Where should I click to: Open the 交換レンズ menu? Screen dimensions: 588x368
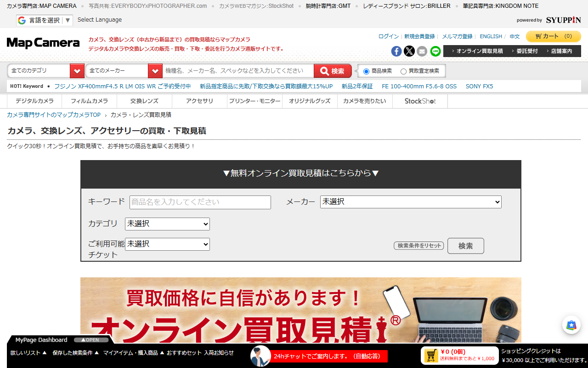[145, 101]
